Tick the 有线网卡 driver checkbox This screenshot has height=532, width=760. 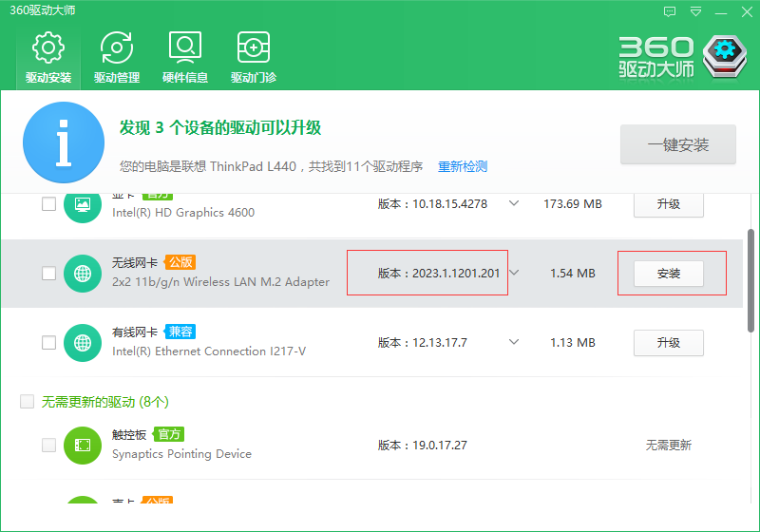pyautogui.click(x=49, y=343)
